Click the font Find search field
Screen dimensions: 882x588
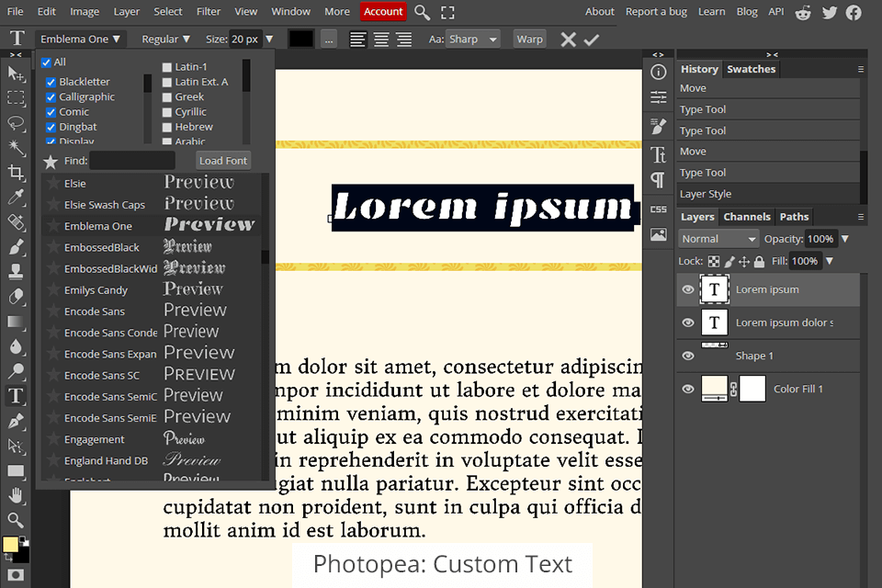click(x=131, y=161)
